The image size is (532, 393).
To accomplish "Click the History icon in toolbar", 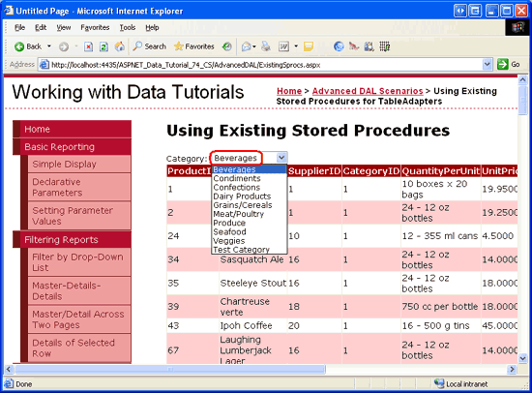I will [x=227, y=46].
